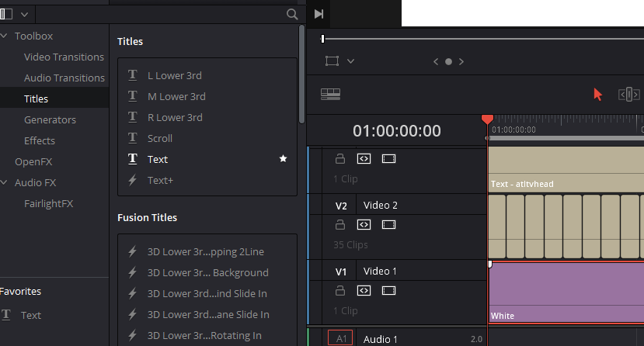Click the viewer Transform overlay icon
The image size is (644, 346).
pyautogui.click(x=332, y=61)
